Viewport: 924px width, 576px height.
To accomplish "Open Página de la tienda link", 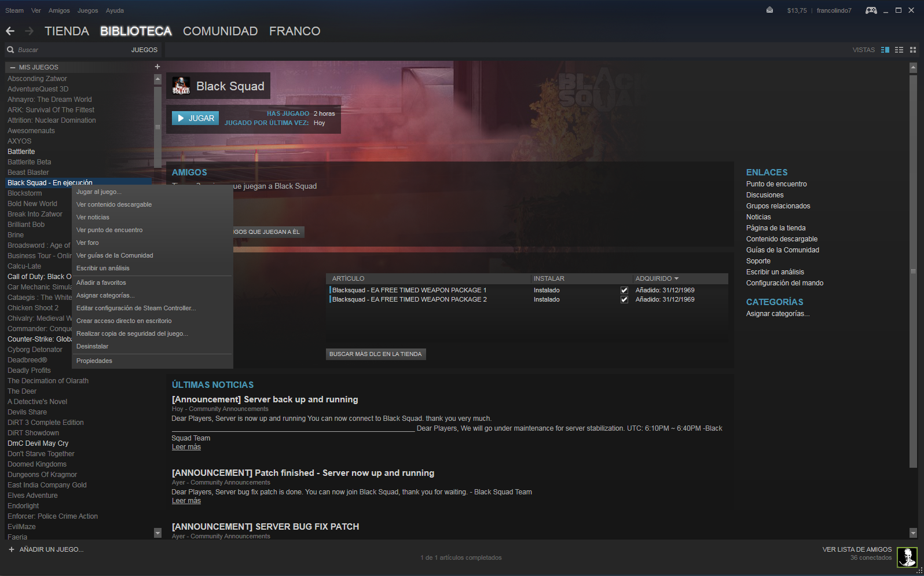I will [775, 228].
